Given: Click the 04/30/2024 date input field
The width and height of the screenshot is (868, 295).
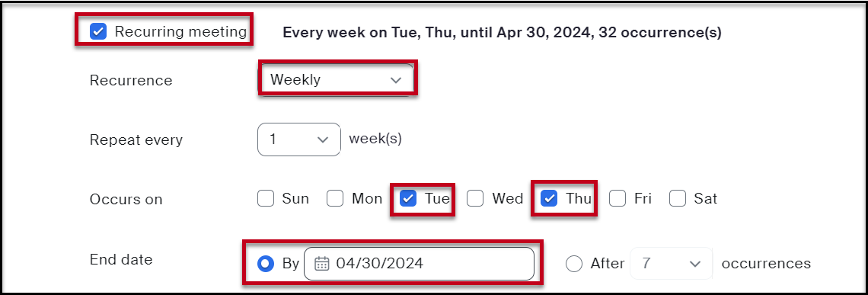Looking at the screenshot, I should [419, 264].
